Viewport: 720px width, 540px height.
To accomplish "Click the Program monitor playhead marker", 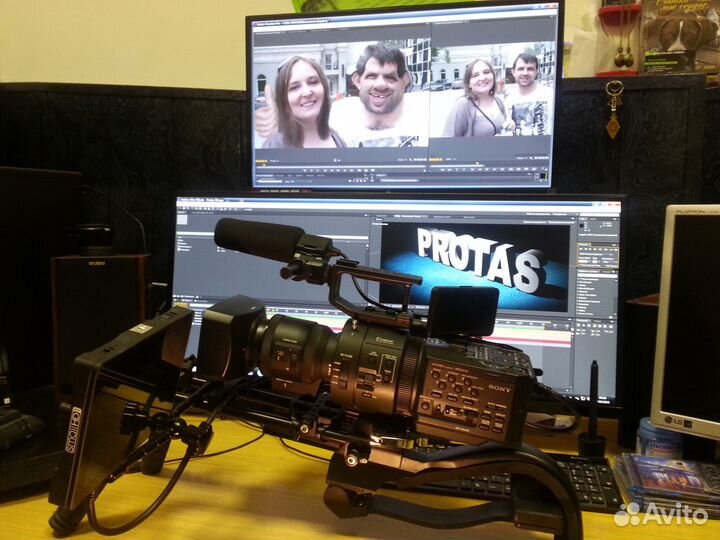I will point(478,163).
